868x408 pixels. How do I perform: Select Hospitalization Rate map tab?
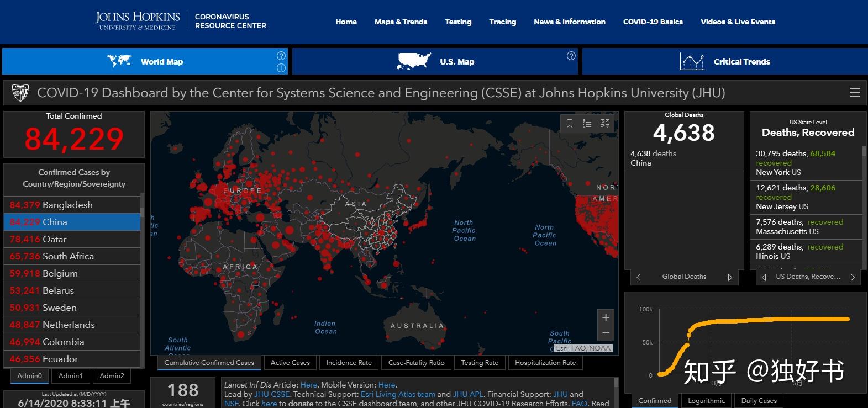(545, 363)
